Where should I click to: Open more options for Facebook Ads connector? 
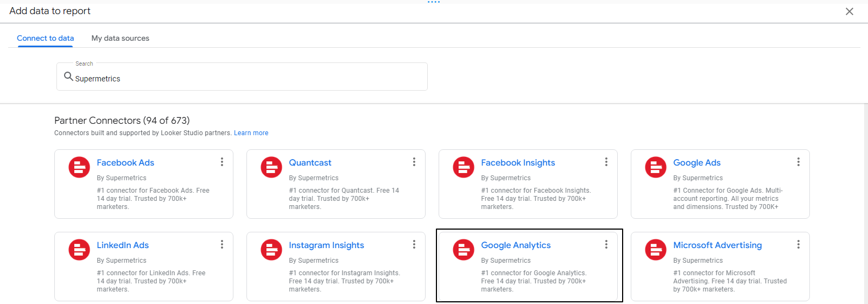(x=222, y=162)
